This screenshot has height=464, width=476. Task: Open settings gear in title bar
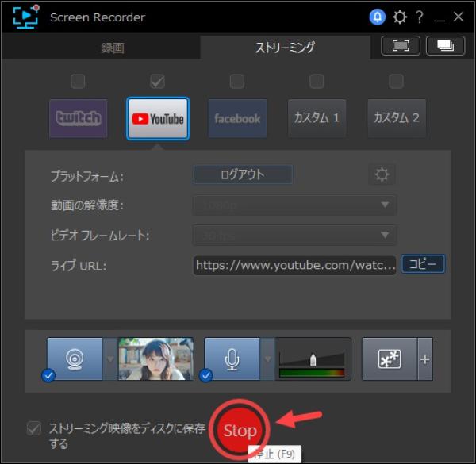(x=400, y=17)
